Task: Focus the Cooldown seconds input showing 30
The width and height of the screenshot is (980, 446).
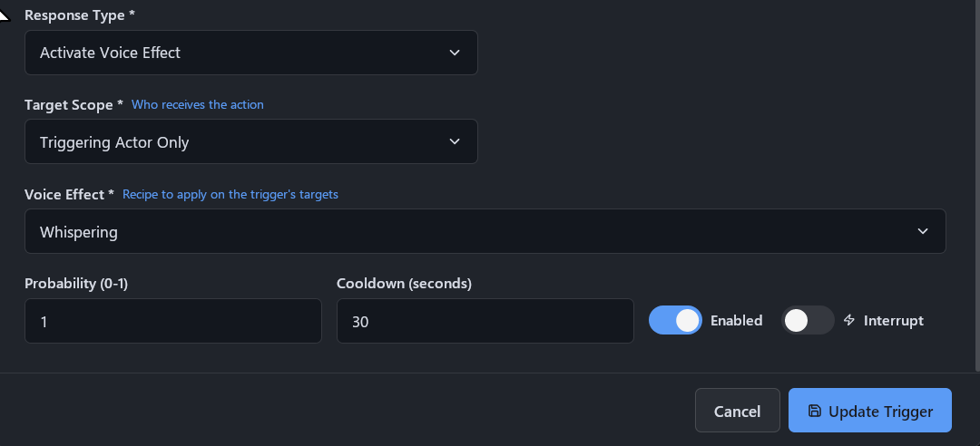Action: [x=485, y=320]
